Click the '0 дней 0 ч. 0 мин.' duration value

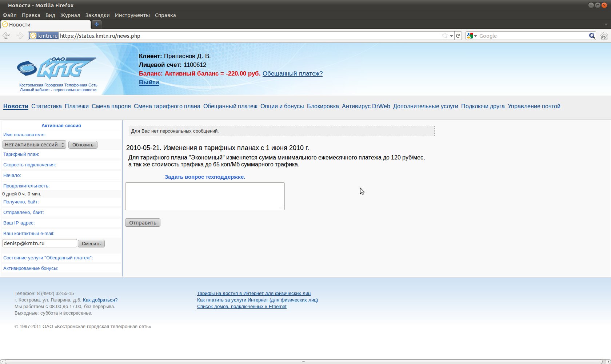point(22,194)
